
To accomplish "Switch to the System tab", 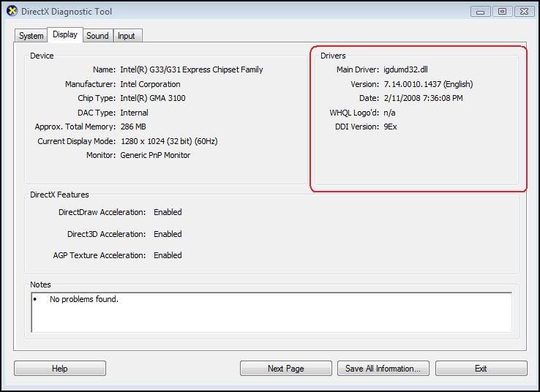I will coord(31,36).
